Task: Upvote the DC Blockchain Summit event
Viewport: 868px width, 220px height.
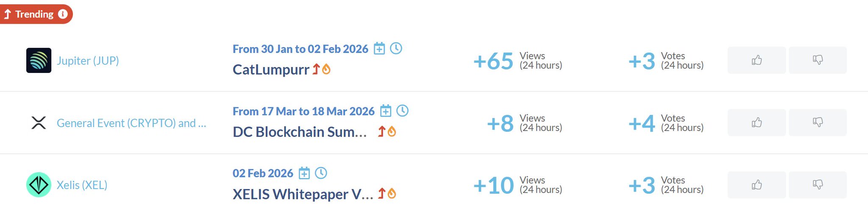Action: [x=757, y=123]
